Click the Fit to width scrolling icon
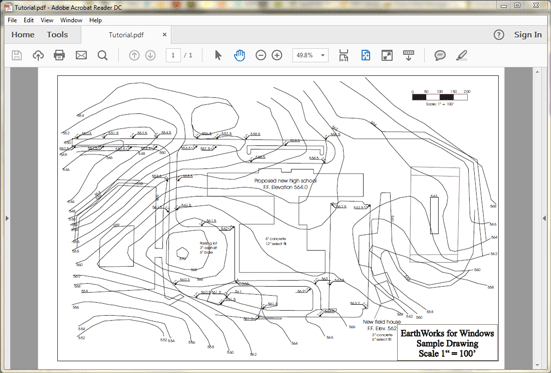The width and height of the screenshot is (551, 373). [344, 55]
